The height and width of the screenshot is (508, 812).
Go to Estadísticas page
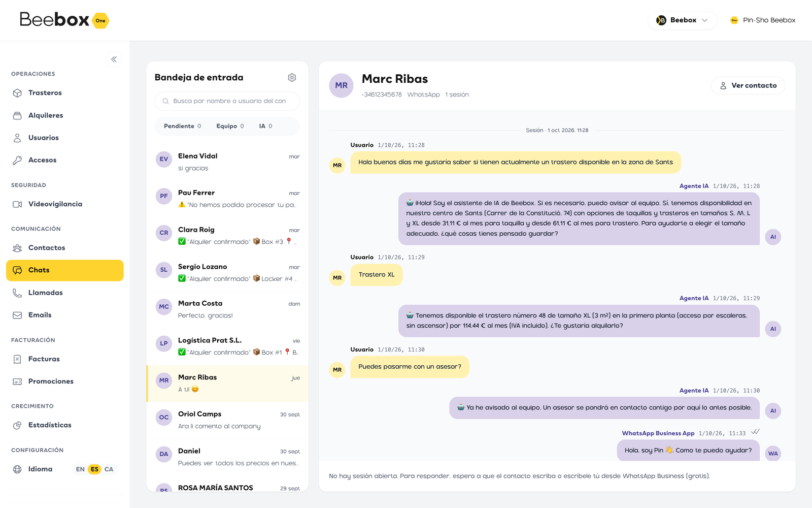pos(64,425)
